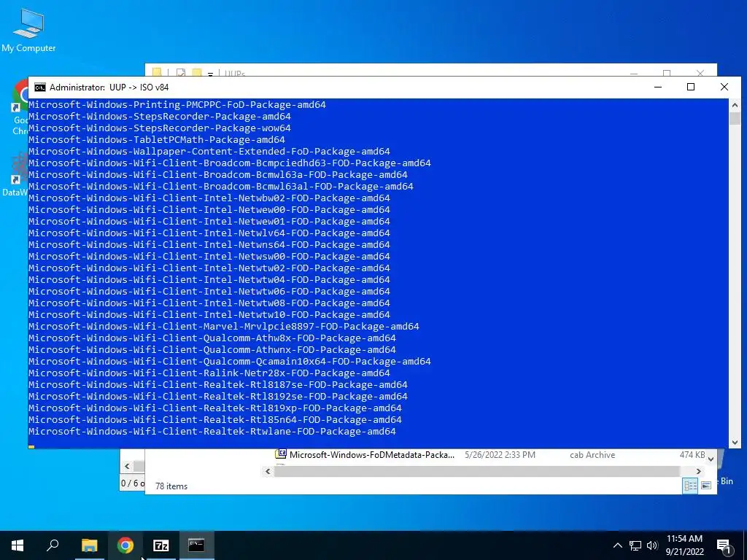Screen dimensions: 747x560
Task: Click the Ralink-Netr28x package line
Action: click(x=209, y=373)
